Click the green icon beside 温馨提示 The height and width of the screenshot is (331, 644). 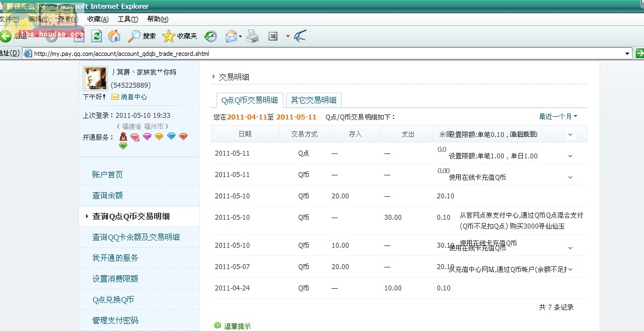218,326
